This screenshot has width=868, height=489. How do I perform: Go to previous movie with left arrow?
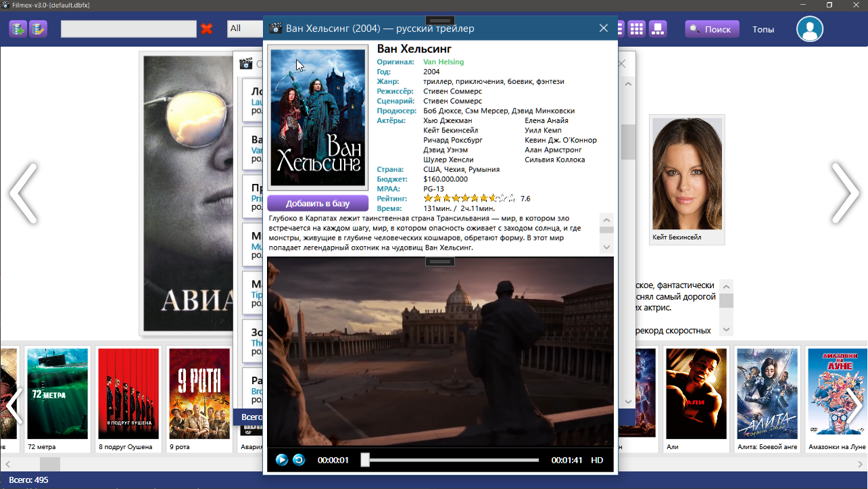[23, 193]
